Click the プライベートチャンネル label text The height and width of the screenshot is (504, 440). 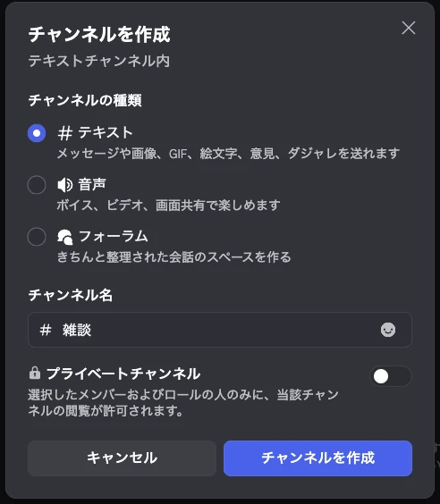[123, 374]
